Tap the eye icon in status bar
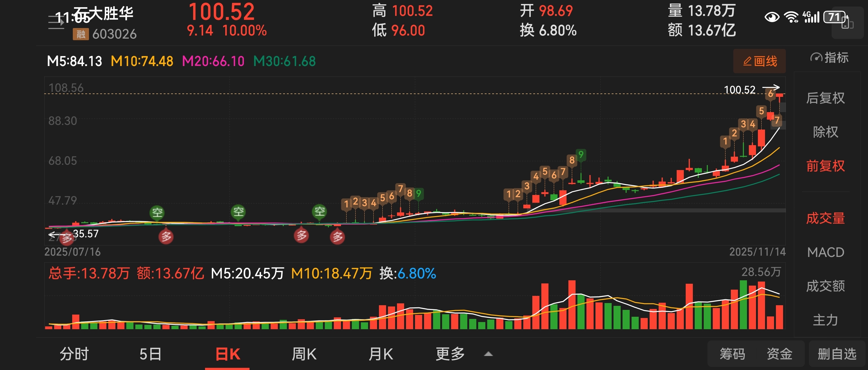Screen dimensions: 868x370 772,17
